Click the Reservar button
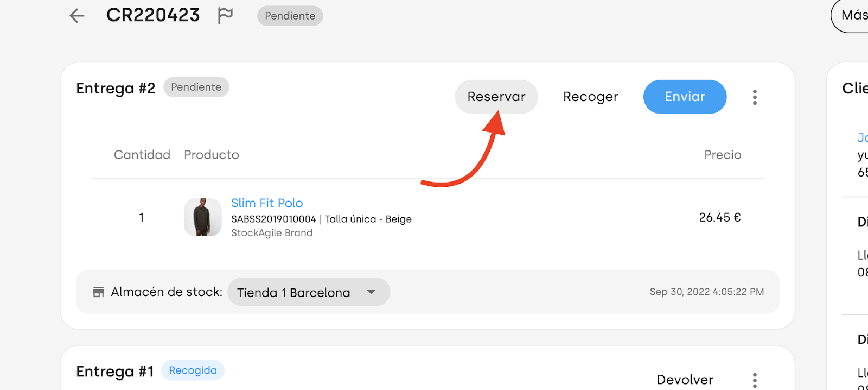 pos(496,97)
